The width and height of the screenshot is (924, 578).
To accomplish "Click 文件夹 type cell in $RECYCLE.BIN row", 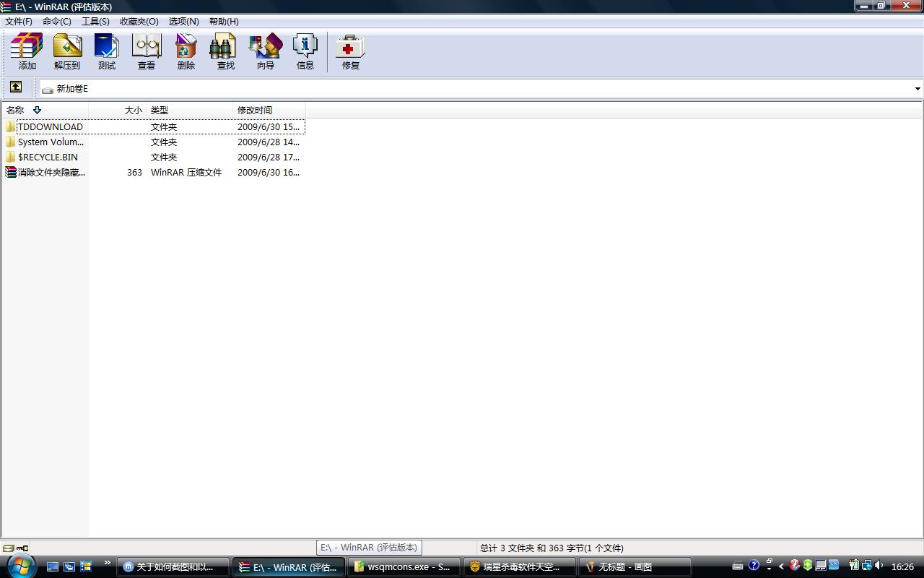I will pos(164,157).
